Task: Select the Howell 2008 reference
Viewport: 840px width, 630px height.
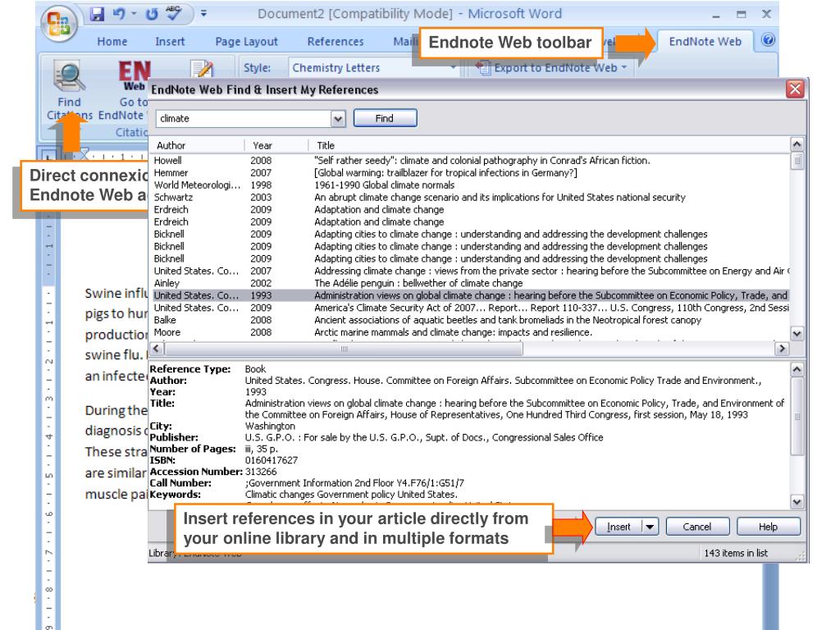Action: (x=470, y=160)
